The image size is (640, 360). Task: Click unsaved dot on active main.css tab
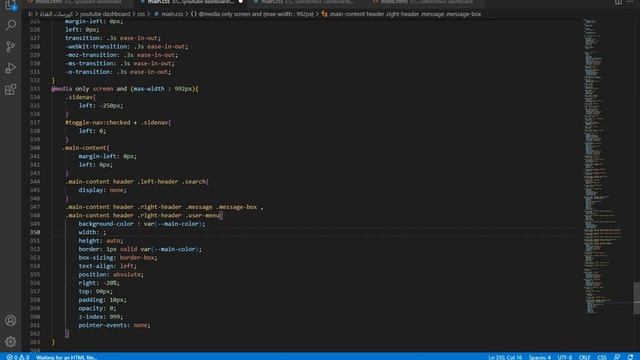pos(240,2)
